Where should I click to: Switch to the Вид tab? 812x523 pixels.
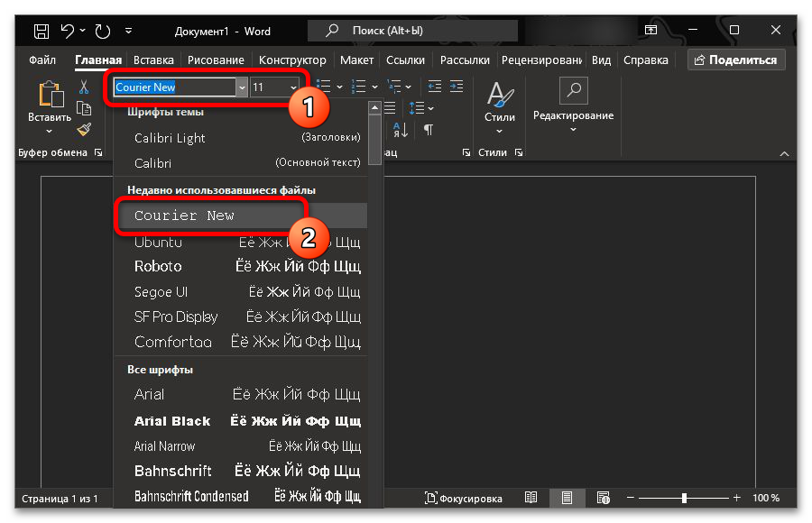coord(601,60)
